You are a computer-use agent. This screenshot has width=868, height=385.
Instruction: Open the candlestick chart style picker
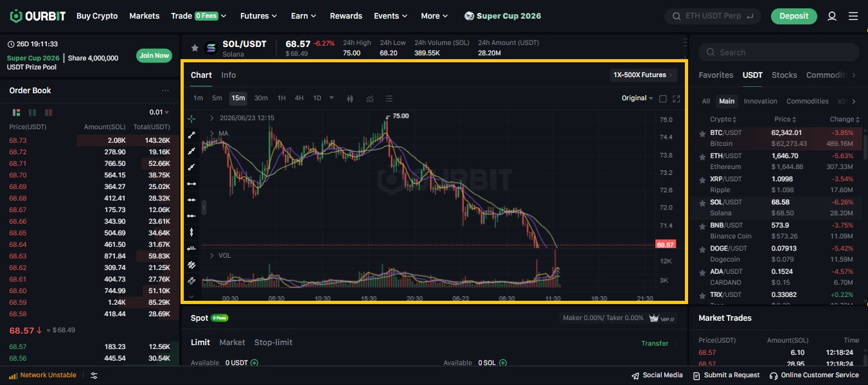[350, 98]
